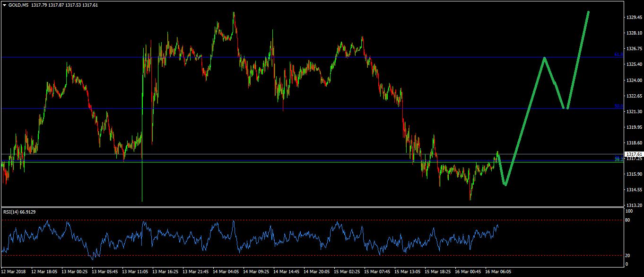Click the RSI level 20 scale label
Image resolution: width=644 pixels, height=277 pixels.
[627, 256]
